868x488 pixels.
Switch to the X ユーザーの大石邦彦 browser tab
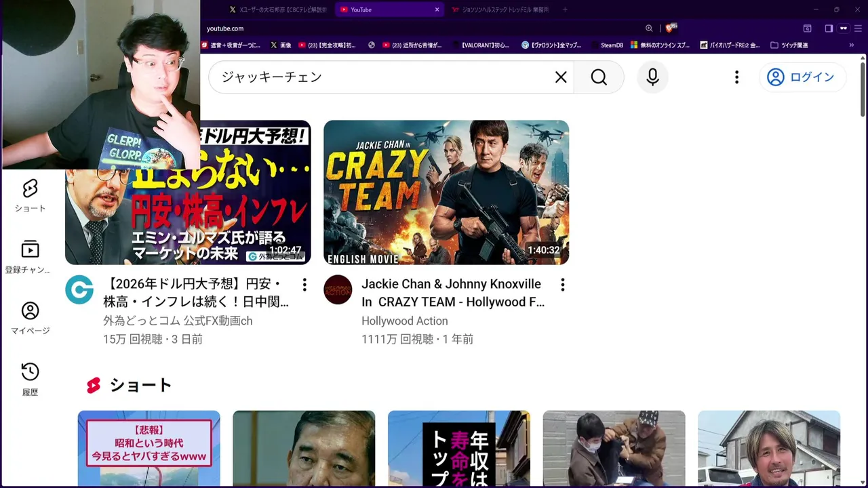point(278,9)
